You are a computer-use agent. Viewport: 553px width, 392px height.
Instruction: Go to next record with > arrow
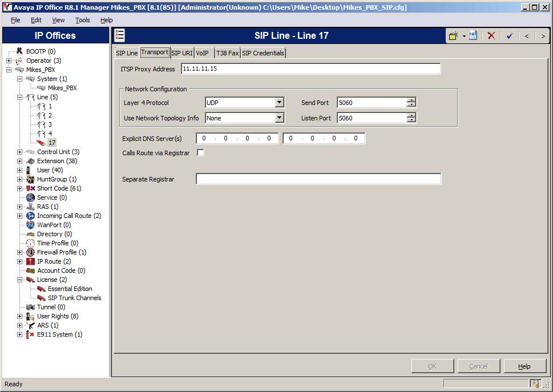pos(543,36)
